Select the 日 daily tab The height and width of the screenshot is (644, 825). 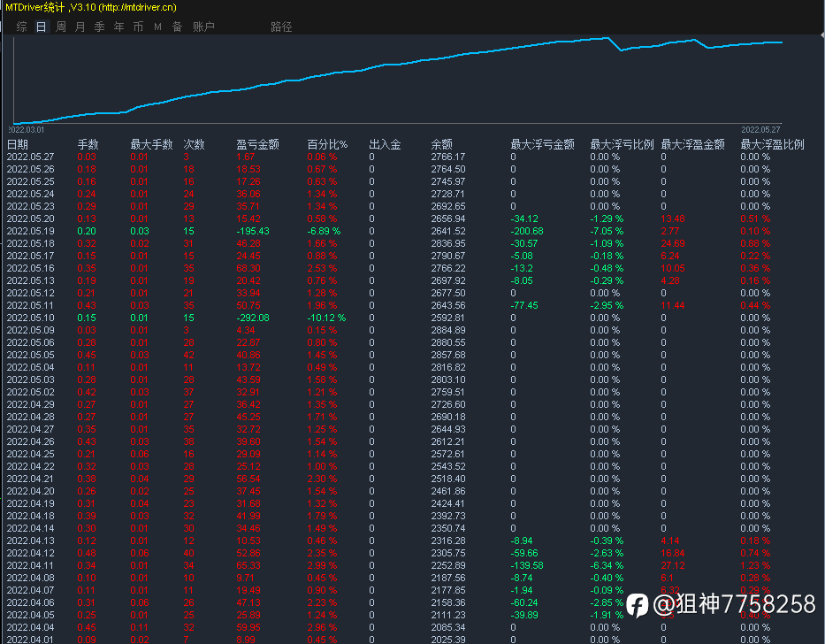coord(41,27)
